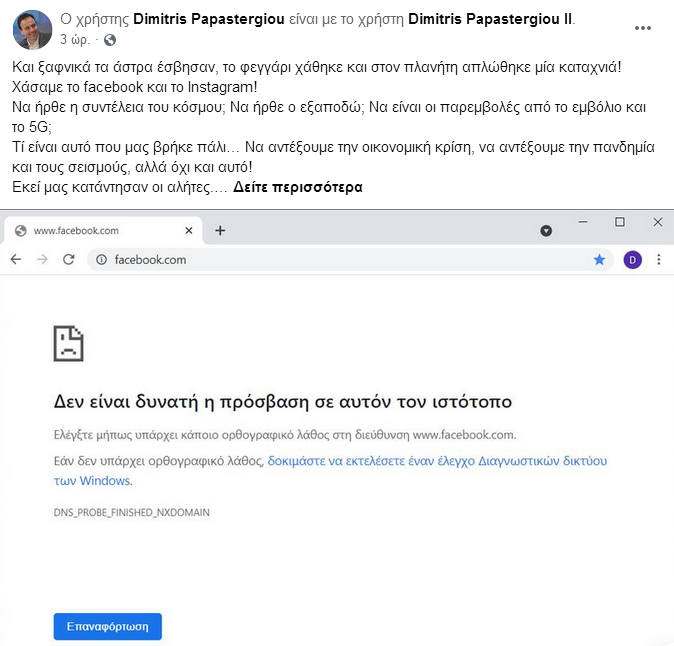Click the globe public audience icon
674x646 pixels.
110,40
